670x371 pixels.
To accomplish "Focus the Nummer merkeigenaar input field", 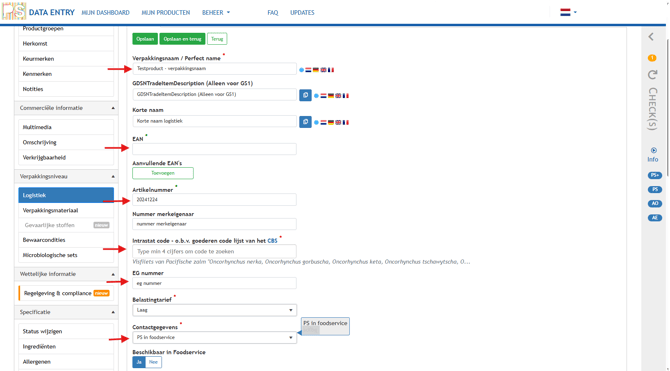I will tap(215, 224).
